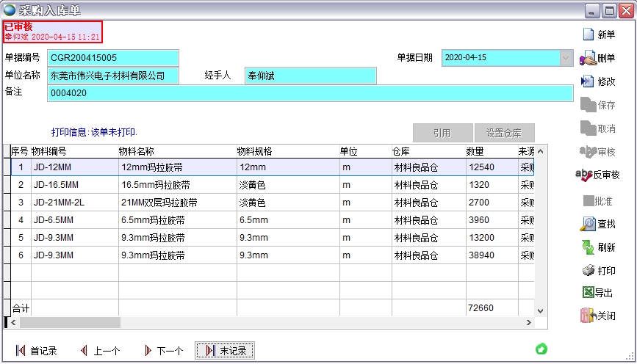Click the 设置仓库 set warehouse button
Viewport: 637px width, 364px height.
pos(504,133)
